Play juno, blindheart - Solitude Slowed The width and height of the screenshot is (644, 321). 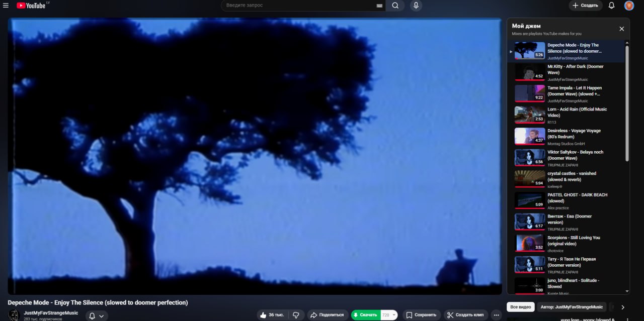(573, 283)
